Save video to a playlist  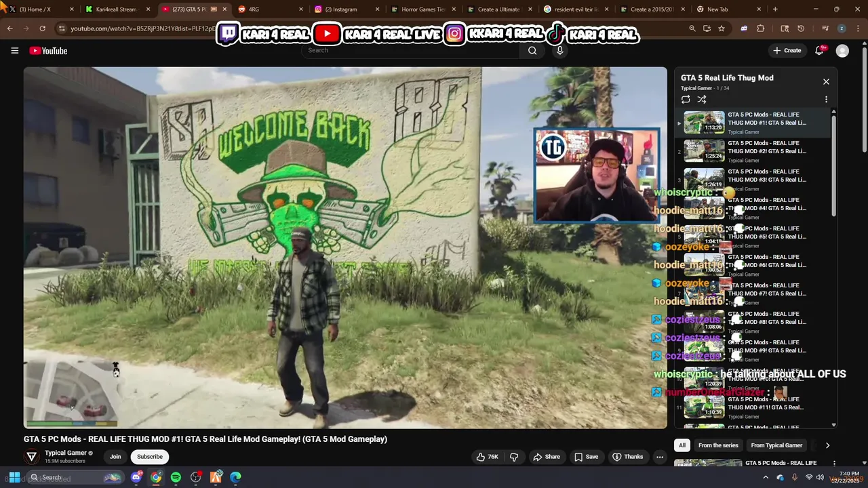tap(586, 457)
